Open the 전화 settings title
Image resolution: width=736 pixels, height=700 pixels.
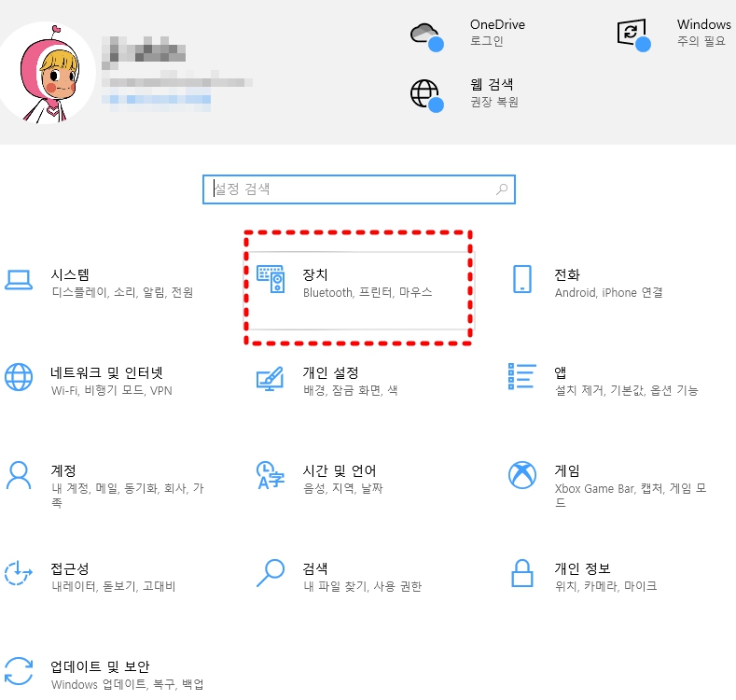567,274
